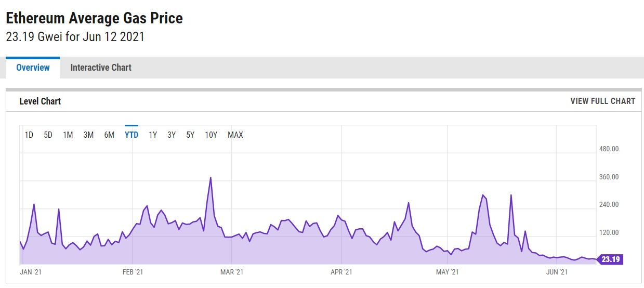
Task: Click the 360.00 y-axis label
Action: pos(609,177)
